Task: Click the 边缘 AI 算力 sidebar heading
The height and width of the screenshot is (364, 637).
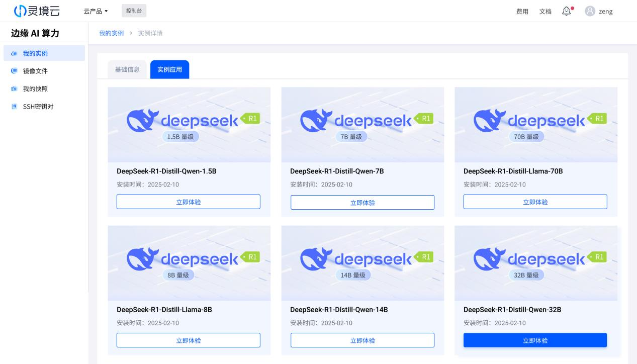Action: click(x=35, y=33)
